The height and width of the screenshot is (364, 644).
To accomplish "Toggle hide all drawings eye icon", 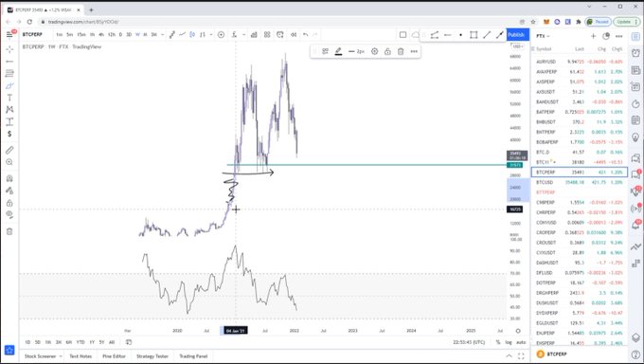I will point(9,214).
